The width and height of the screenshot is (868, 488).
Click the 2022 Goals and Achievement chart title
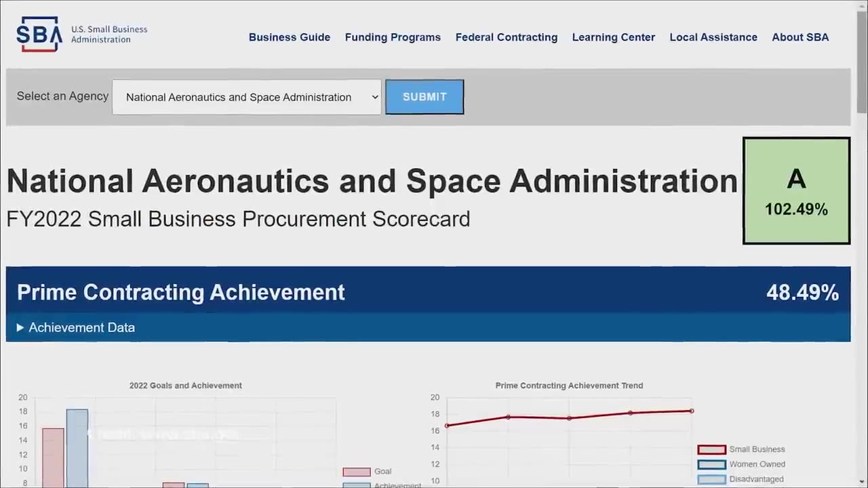(x=186, y=386)
